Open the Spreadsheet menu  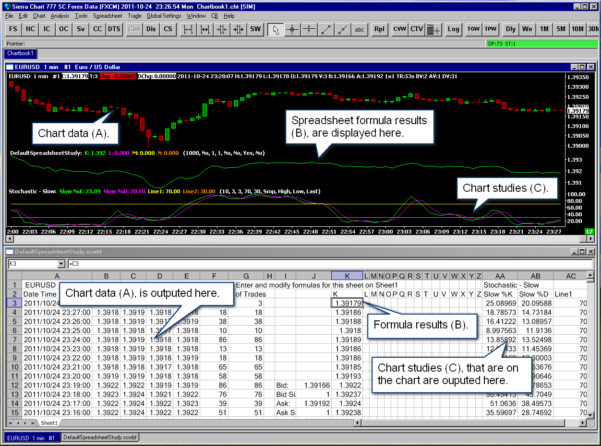[106, 17]
